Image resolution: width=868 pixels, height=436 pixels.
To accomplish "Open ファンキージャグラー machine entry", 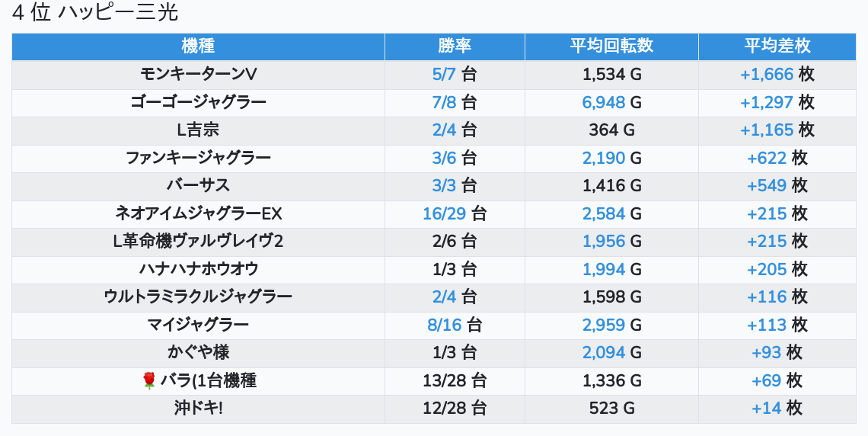I will [198, 158].
